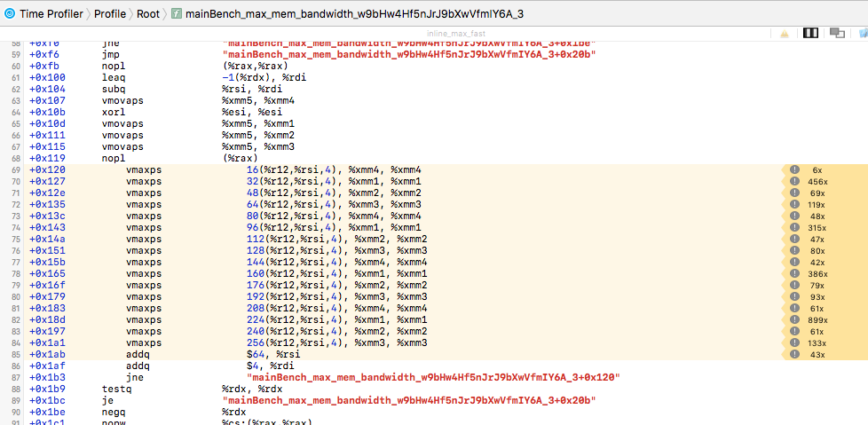
Task: Click the yellow warning triangle icon
Action: pos(785,34)
